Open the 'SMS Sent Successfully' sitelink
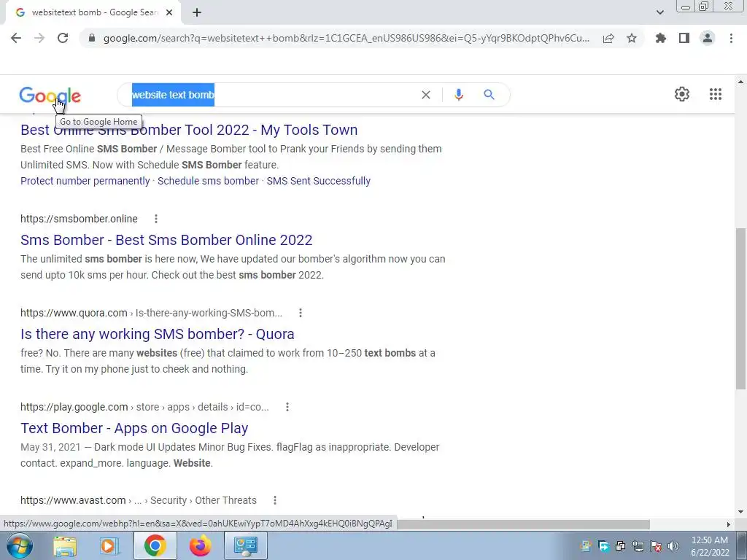The width and height of the screenshot is (747, 560). (x=318, y=181)
